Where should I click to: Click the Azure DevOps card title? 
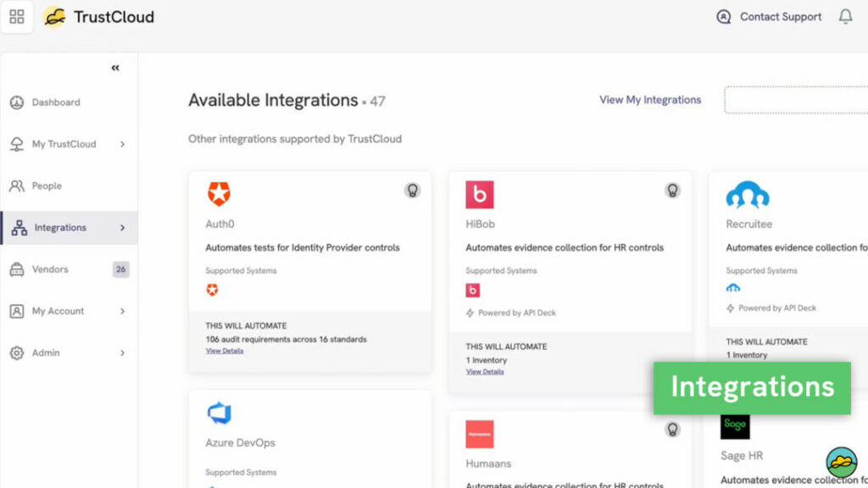point(240,442)
